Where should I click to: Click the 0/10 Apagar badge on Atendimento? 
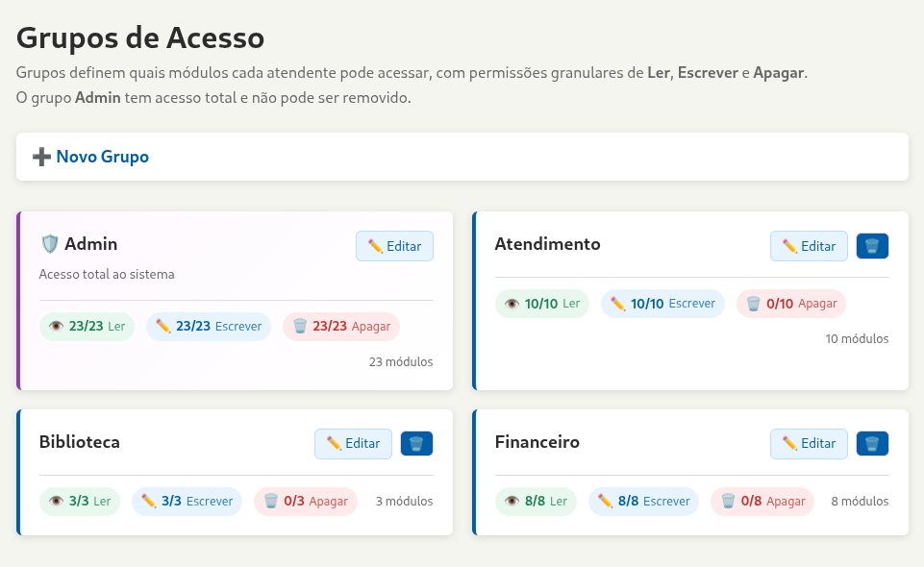[788, 303]
